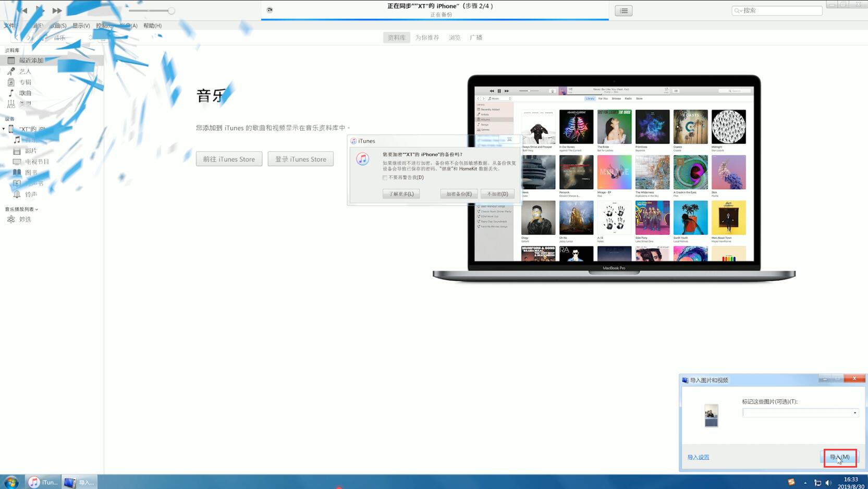This screenshot has height=489, width=868.
Task: Check the 不要再警告我(D) checkbox
Action: (385, 178)
